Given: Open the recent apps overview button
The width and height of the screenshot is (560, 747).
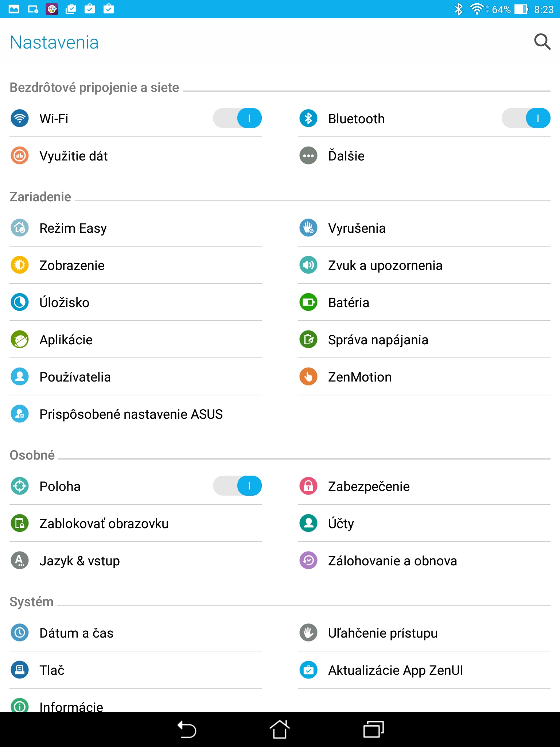Looking at the screenshot, I should (x=373, y=729).
